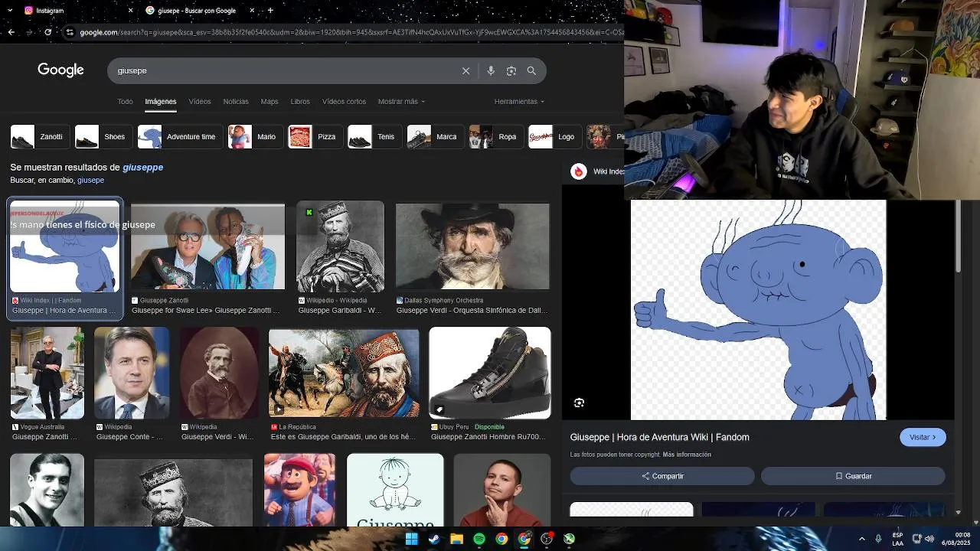Open Wiki Index source icon in preview header
The height and width of the screenshot is (551, 980).
pos(579,171)
